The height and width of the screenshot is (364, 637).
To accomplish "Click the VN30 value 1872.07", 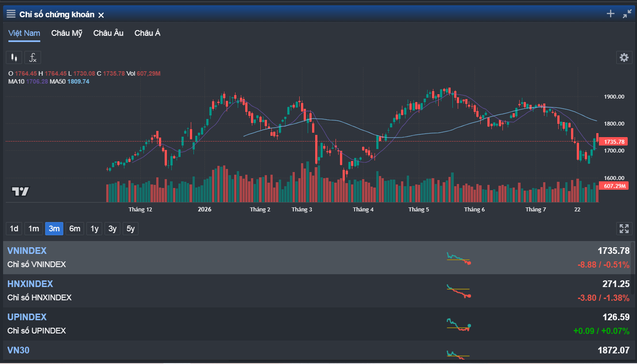I will (x=614, y=350).
